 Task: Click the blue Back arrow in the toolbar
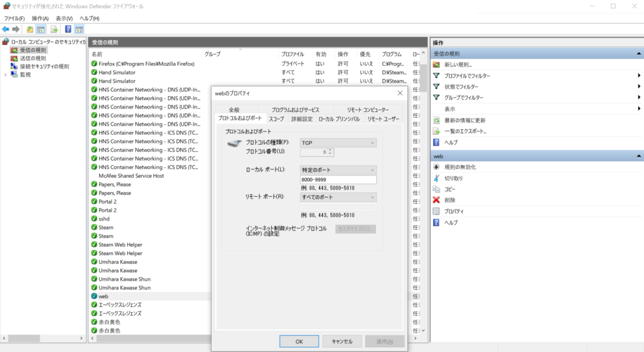[x=6, y=29]
